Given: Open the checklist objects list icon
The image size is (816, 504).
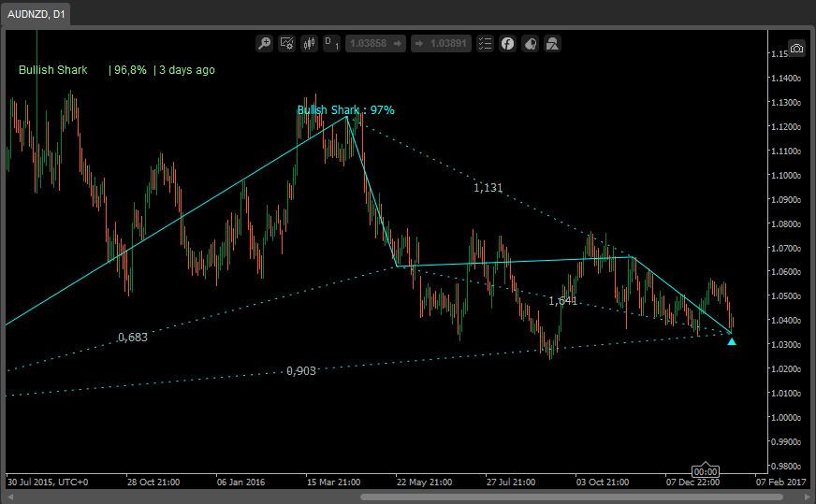Looking at the screenshot, I should (x=485, y=43).
